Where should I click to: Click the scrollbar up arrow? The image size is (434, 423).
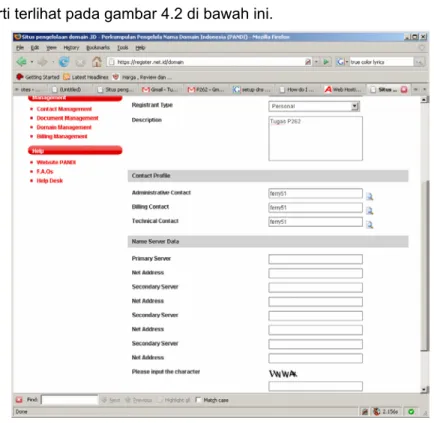[x=424, y=99]
